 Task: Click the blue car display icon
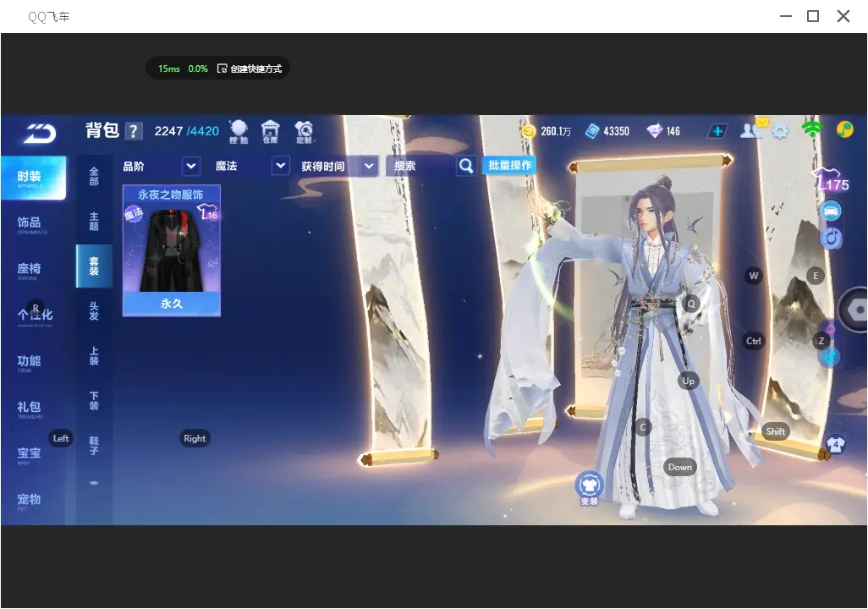click(x=831, y=211)
